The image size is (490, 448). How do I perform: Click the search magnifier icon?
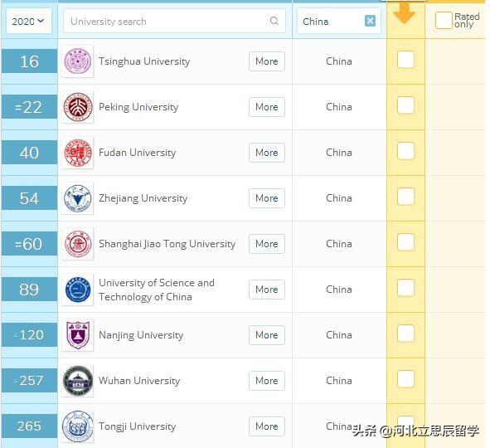[274, 21]
